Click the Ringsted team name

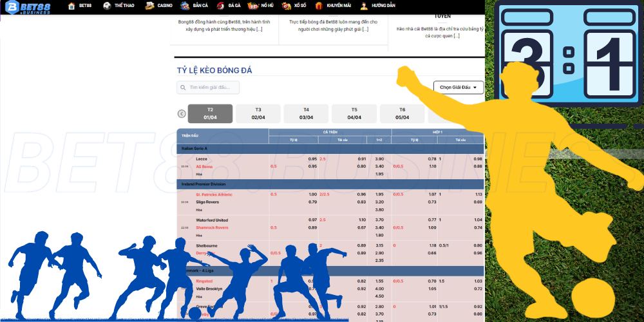tap(204, 281)
